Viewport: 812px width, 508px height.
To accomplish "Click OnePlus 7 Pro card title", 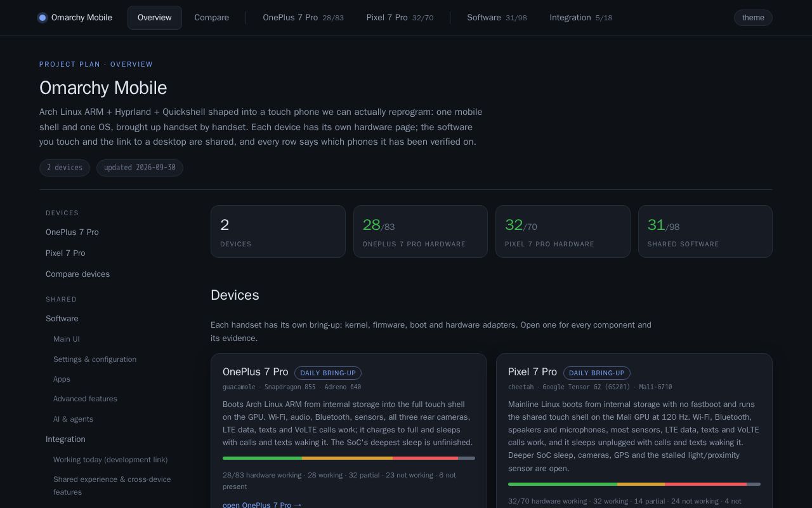I will coord(255,372).
